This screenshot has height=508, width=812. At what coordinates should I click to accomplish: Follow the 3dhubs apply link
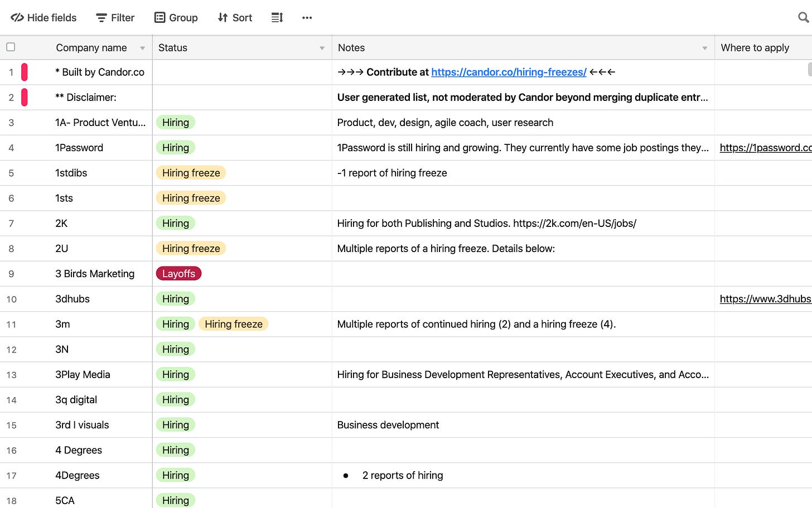point(765,299)
